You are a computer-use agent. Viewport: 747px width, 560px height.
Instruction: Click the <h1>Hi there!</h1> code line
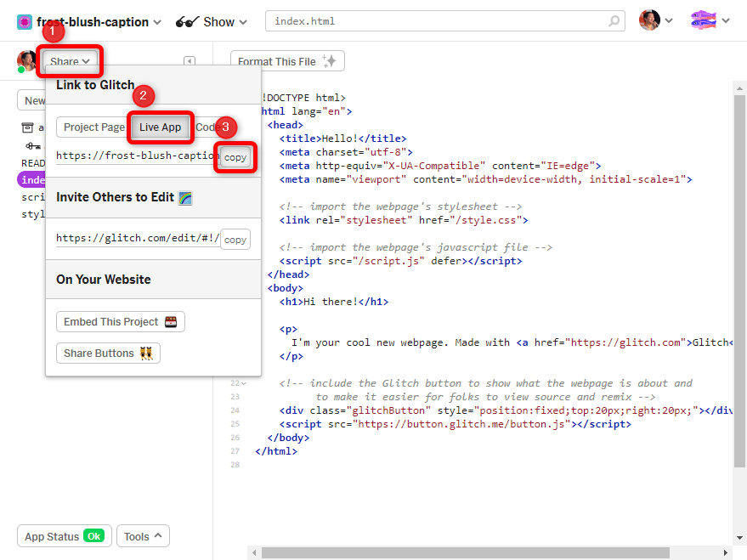[x=333, y=302]
